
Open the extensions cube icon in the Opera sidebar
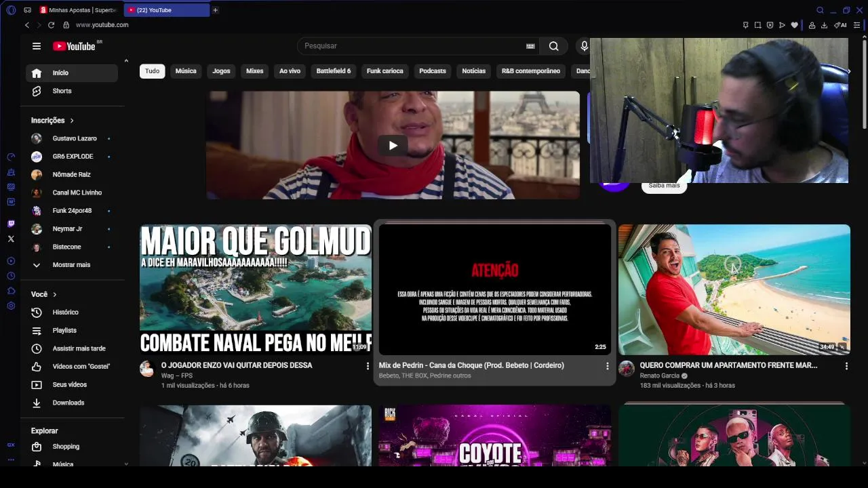click(11, 291)
